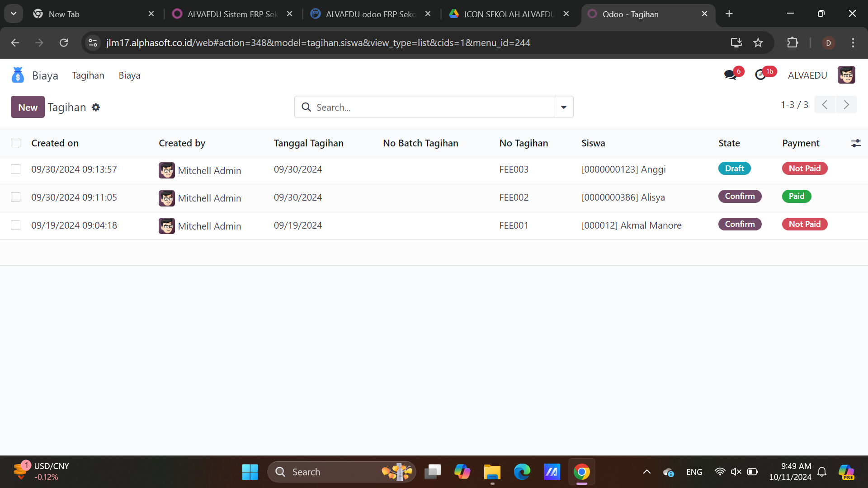Switch to the ICON SEKOLAH ALVAEDU tab
Image resolution: width=868 pixels, height=488 pixels.
point(509,14)
